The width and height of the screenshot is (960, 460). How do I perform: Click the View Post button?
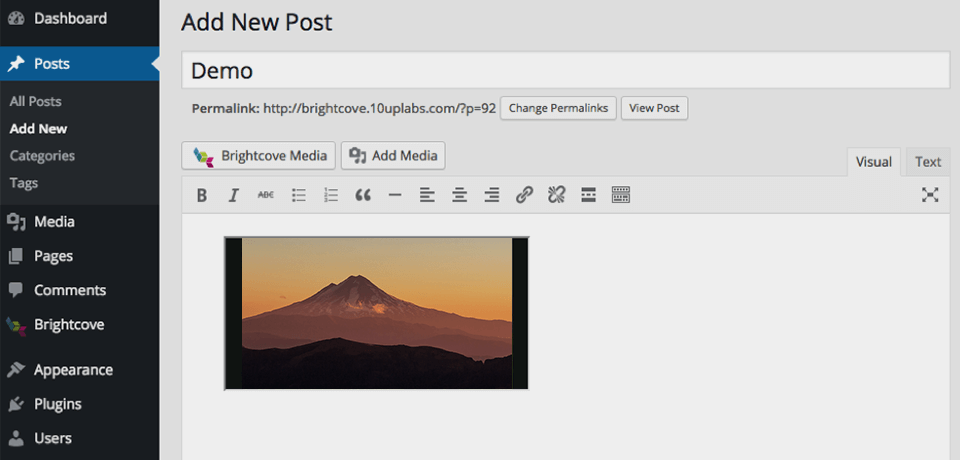point(654,108)
